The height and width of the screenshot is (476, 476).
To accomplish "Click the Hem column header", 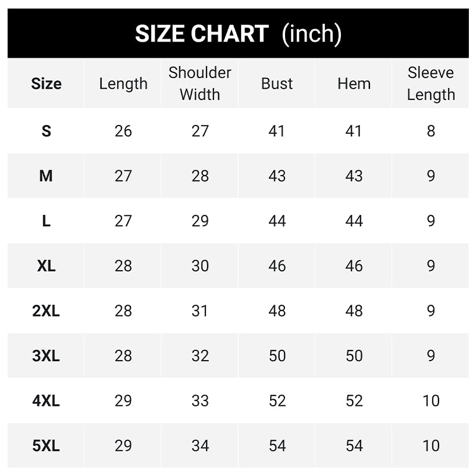I will coord(354,84).
